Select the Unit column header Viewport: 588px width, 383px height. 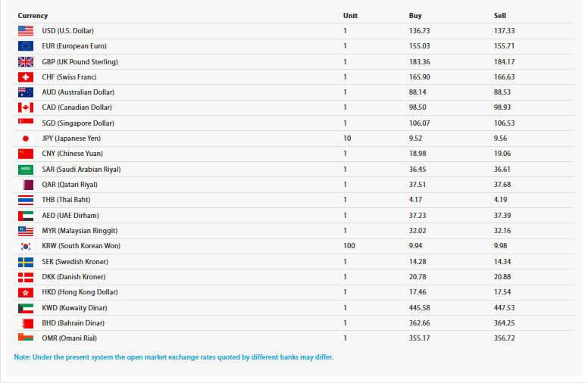tap(350, 16)
